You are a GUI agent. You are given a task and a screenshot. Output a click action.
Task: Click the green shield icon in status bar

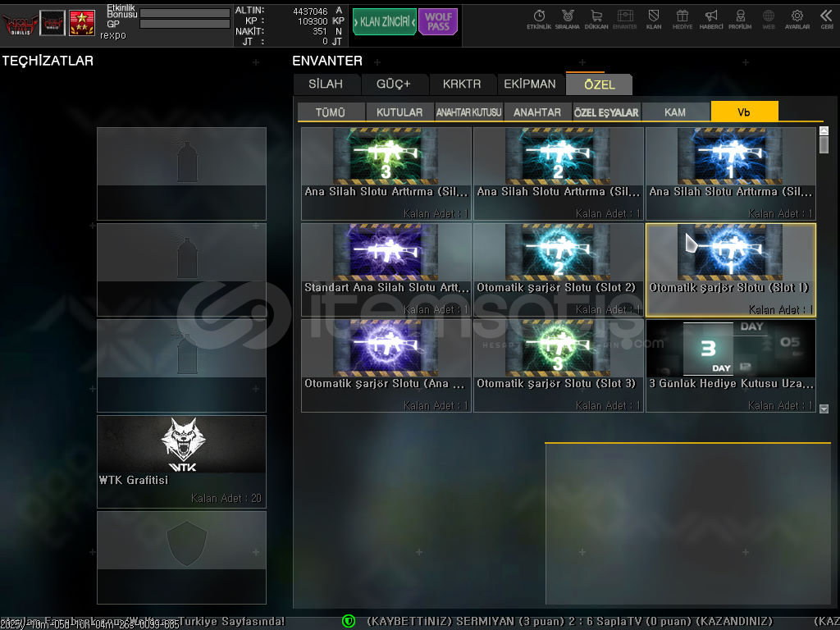click(x=348, y=621)
